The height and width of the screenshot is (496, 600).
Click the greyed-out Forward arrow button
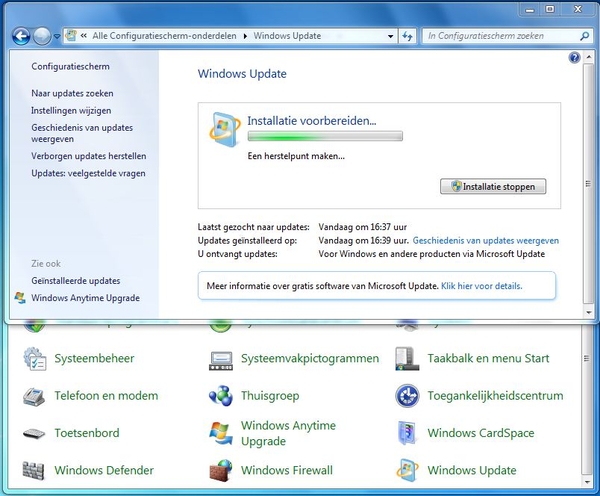point(42,37)
